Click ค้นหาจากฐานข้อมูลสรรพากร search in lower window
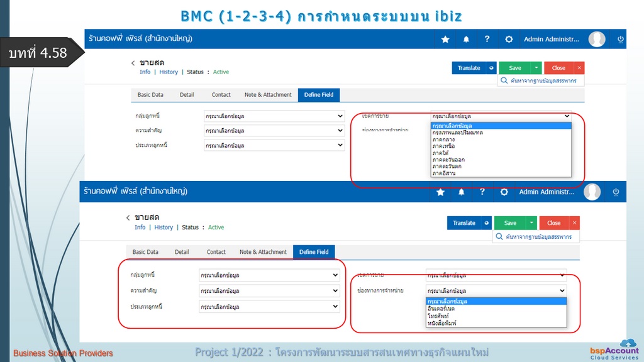 tap(536, 236)
